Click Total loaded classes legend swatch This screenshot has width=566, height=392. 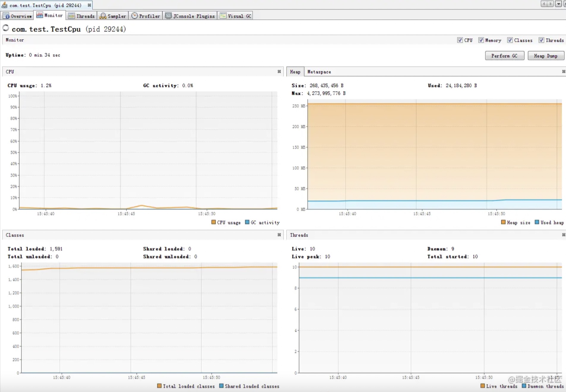159,386
